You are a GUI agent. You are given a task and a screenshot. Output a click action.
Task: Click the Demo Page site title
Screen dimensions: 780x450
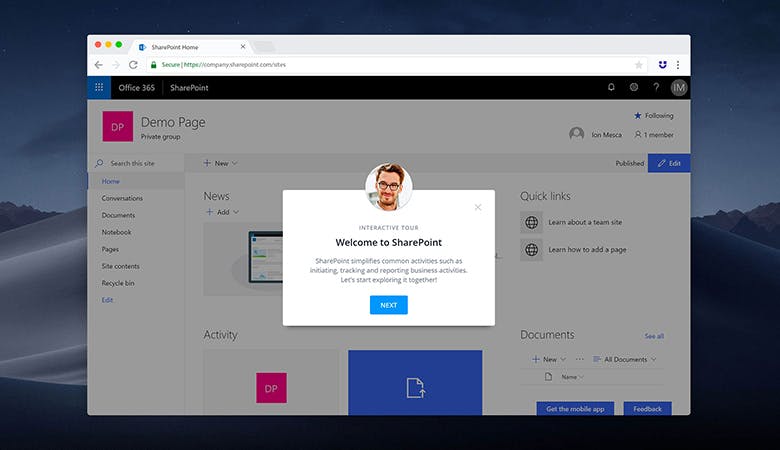click(173, 122)
